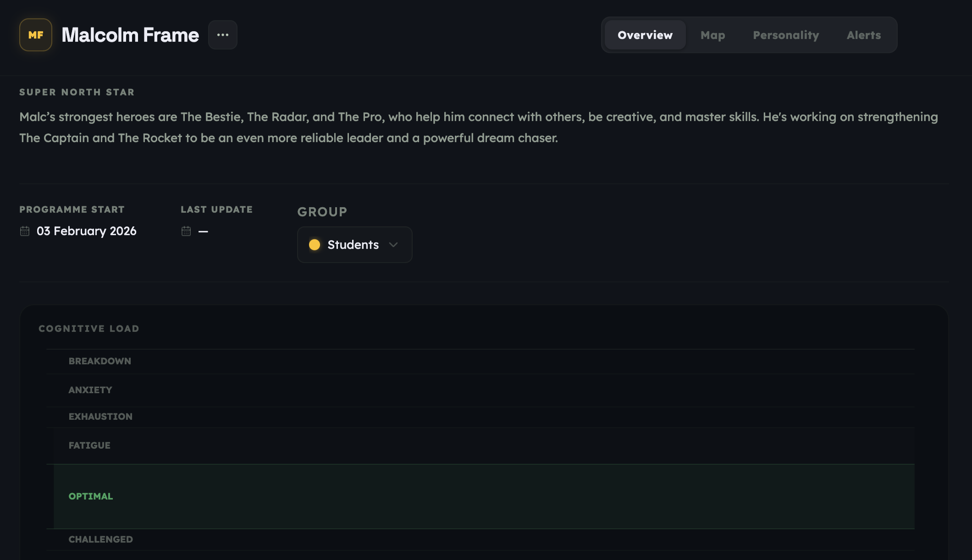
Task: Open the Alerts tab
Action: [x=864, y=35]
